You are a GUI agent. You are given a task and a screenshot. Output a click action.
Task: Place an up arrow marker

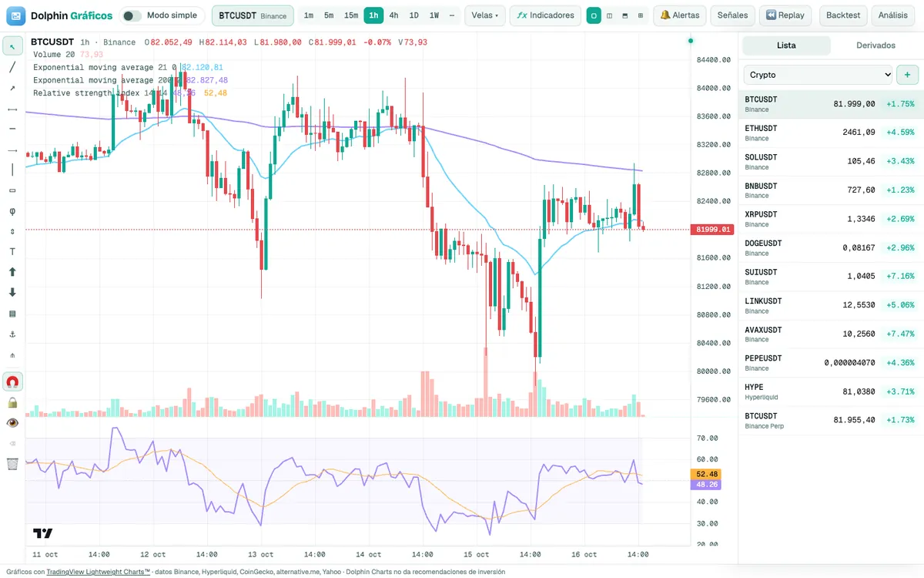(12, 272)
